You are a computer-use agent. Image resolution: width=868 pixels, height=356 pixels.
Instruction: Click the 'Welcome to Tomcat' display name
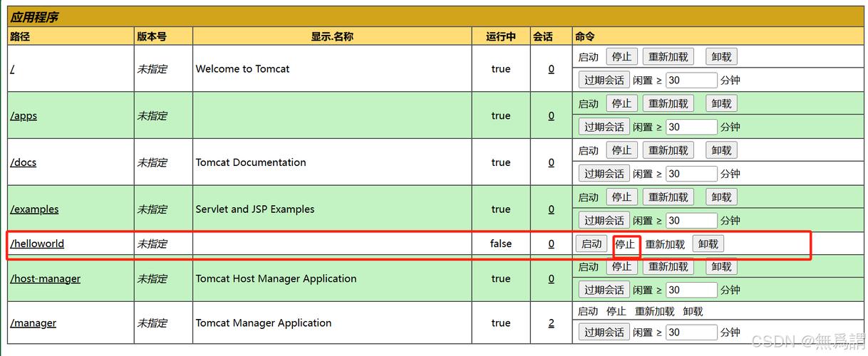point(243,69)
